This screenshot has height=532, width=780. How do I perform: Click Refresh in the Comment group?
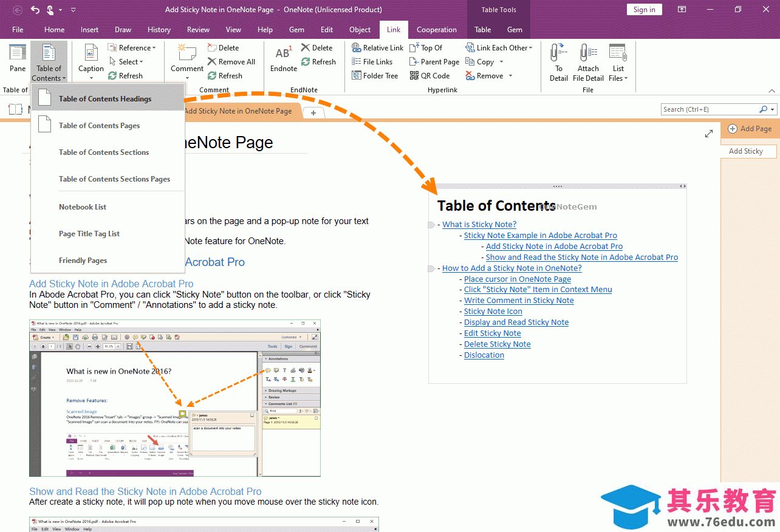(x=225, y=76)
